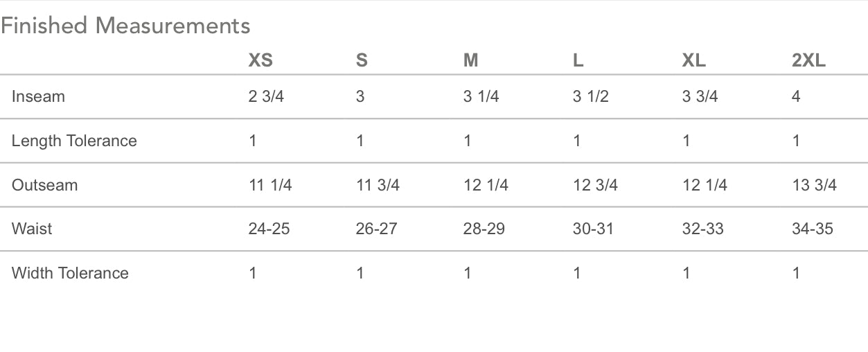Click the M size column header

tap(471, 61)
